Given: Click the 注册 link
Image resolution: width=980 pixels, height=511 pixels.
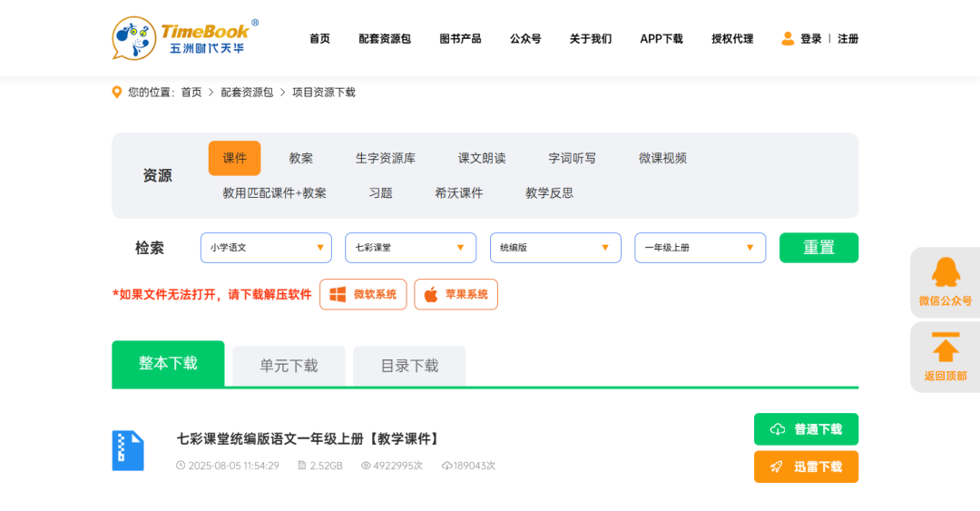Looking at the screenshot, I should pyautogui.click(x=848, y=39).
